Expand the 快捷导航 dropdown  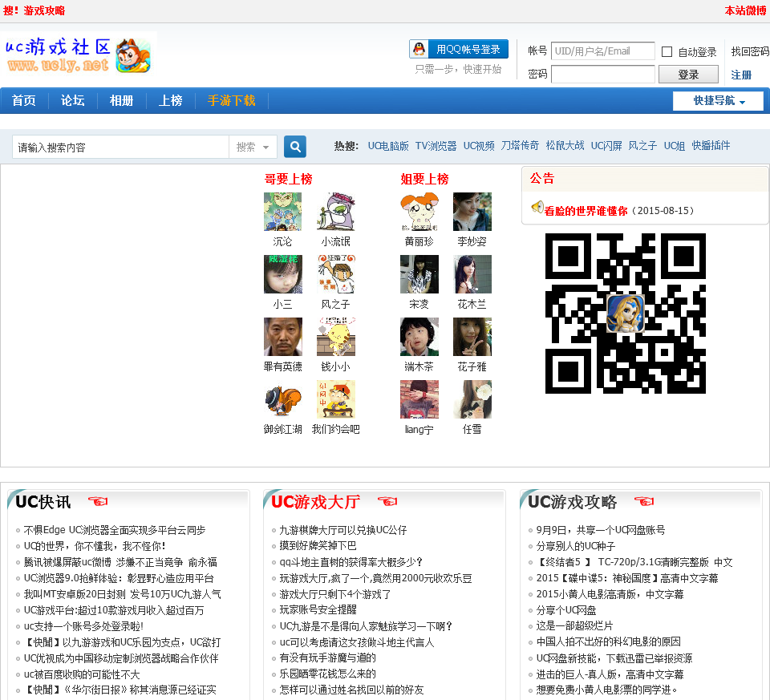pyautogui.click(x=718, y=101)
